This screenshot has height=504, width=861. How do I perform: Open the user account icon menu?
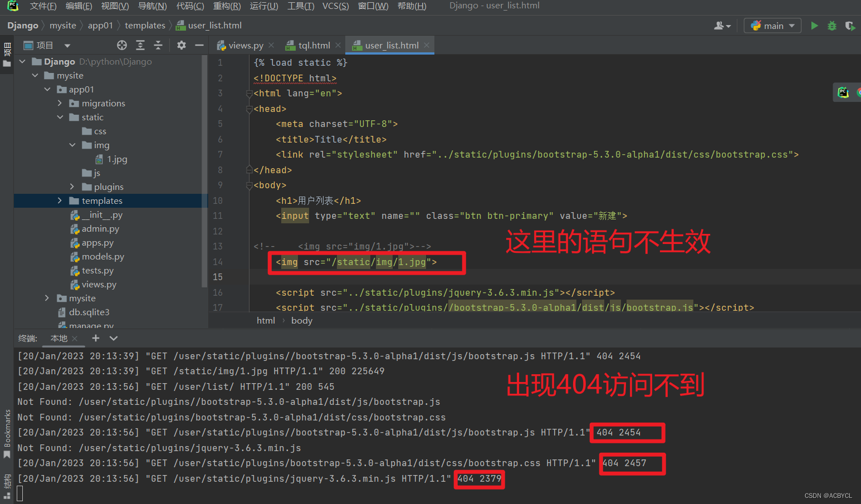pyautogui.click(x=722, y=26)
